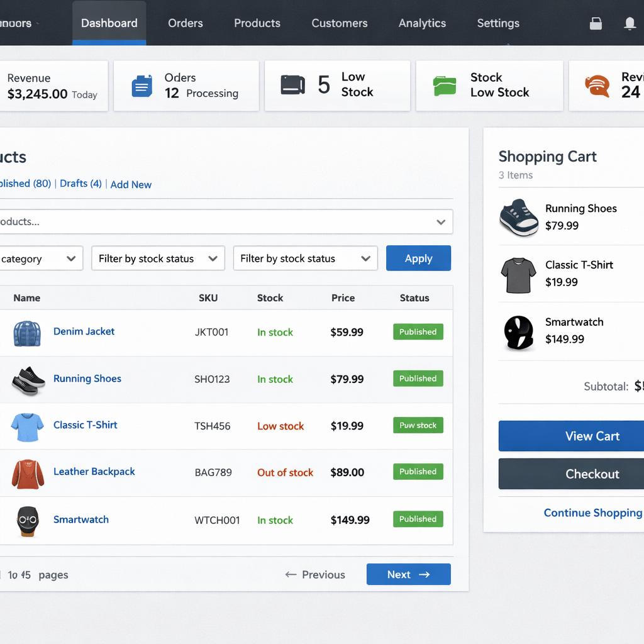Click the notification bell icon
This screenshot has width=644, height=644.
pyautogui.click(x=629, y=24)
